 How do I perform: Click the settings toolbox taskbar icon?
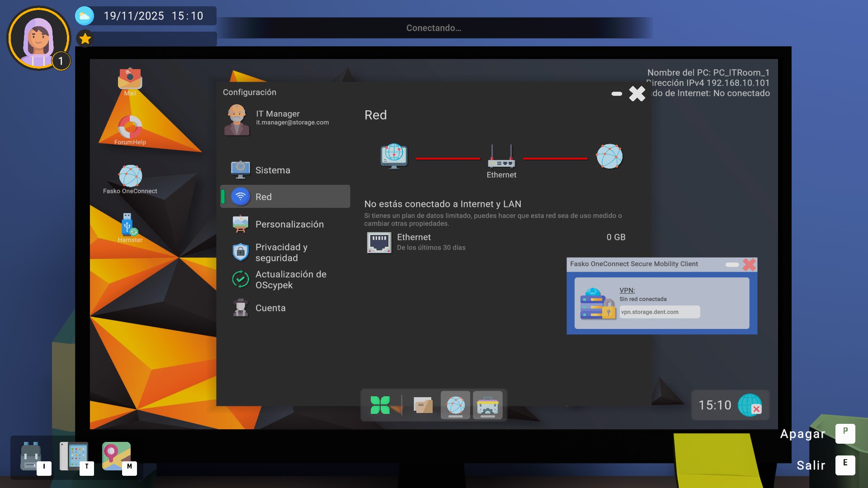[x=487, y=405]
